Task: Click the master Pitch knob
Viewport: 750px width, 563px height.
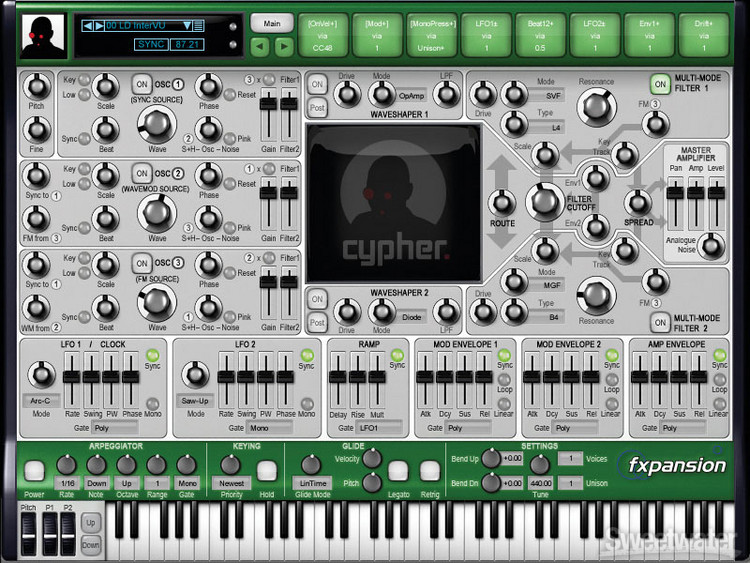Action: tap(36, 87)
